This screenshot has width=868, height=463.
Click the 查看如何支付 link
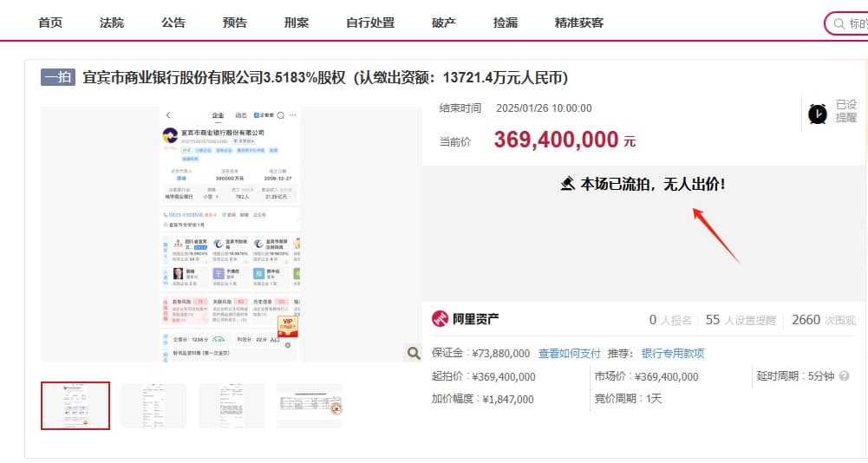click(x=569, y=353)
